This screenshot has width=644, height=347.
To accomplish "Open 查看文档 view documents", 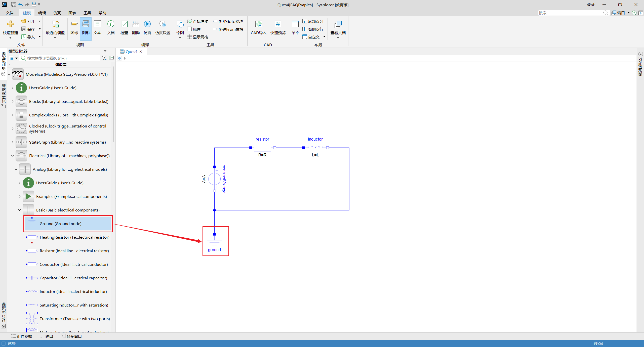I will [338, 24].
